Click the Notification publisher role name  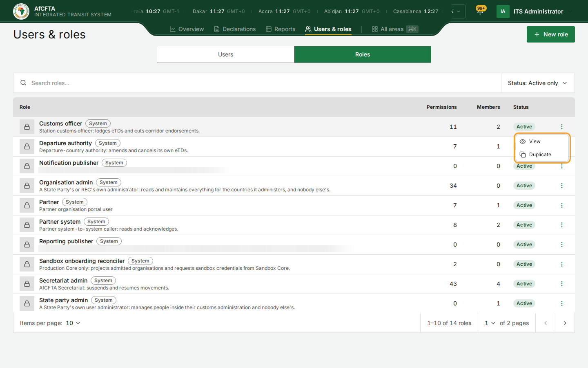pos(69,163)
